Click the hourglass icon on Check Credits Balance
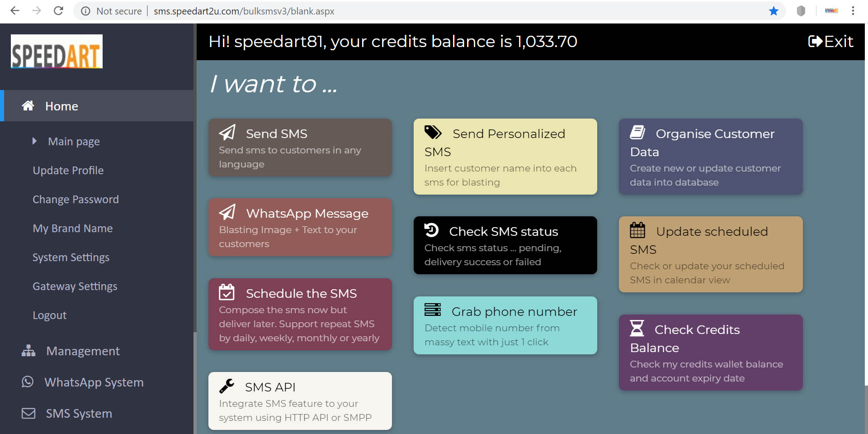The width and height of the screenshot is (868, 434). pos(637,328)
